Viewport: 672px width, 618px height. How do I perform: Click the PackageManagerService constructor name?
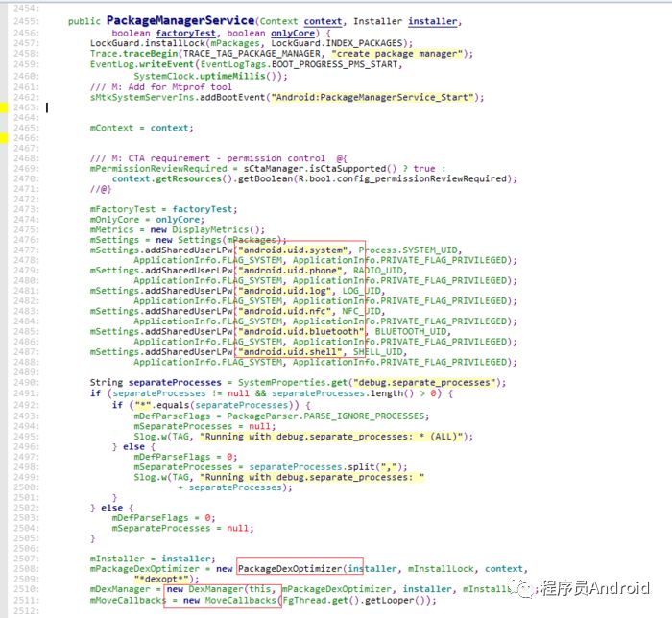click(x=180, y=20)
